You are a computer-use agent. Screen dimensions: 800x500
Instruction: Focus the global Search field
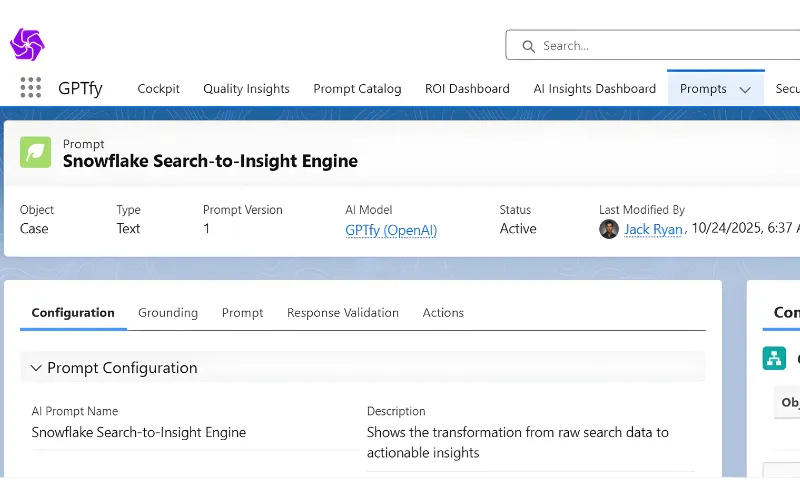click(653, 45)
